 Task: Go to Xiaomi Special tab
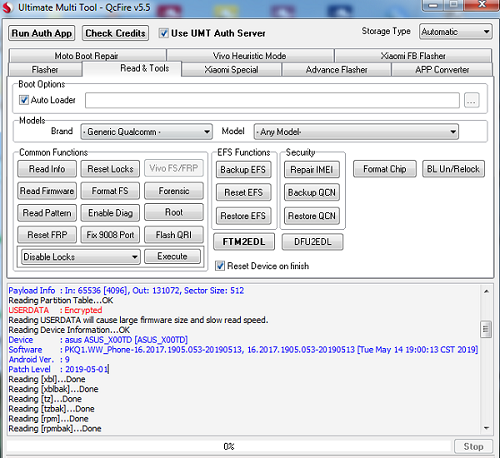[231, 70]
